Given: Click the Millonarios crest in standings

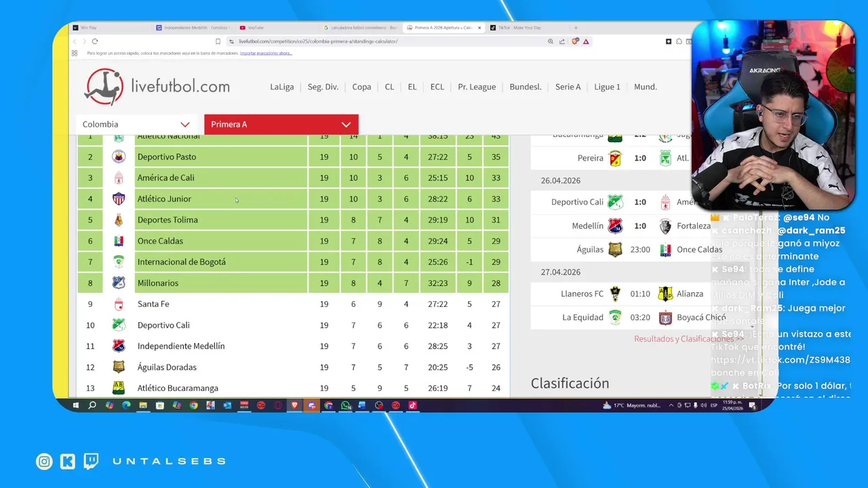Looking at the screenshot, I should 119,283.
